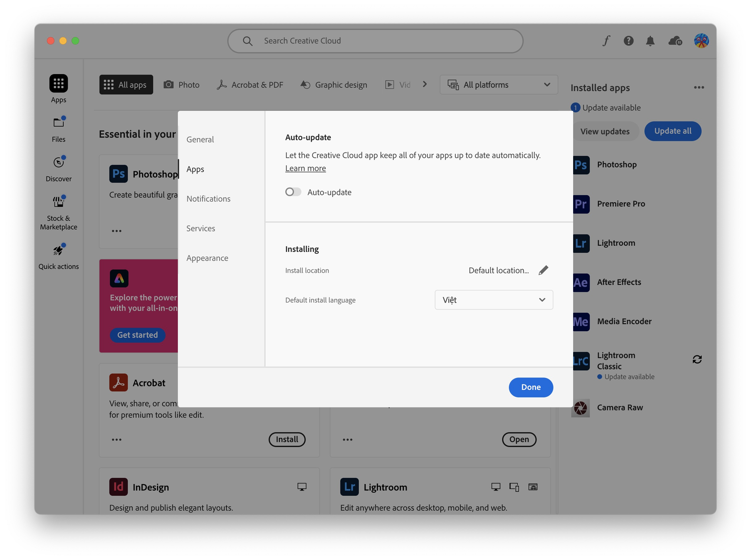Focus the Search Creative Cloud field
Image resolution: width=751 pixels, height=560 pixels.
tap(375, 41)
